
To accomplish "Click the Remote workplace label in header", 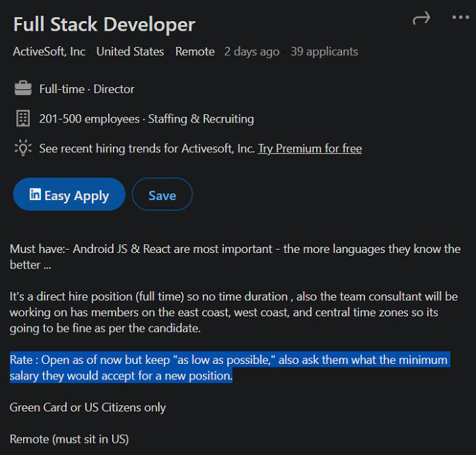I will point(194,52).
